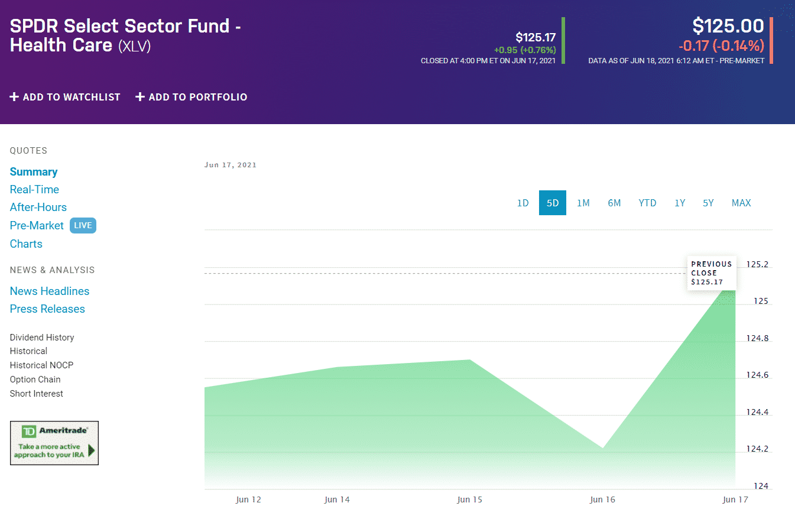Click the Closed at 4:00 PM ET text

click(x=488, y=61)
